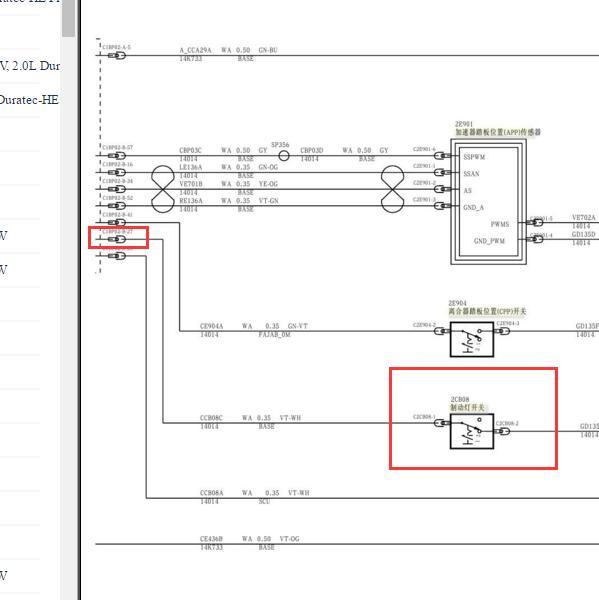This screenshot has width=599, height=600.
Task: Click the 'AS' pin name in the sensor
Action: pos(467,191)
